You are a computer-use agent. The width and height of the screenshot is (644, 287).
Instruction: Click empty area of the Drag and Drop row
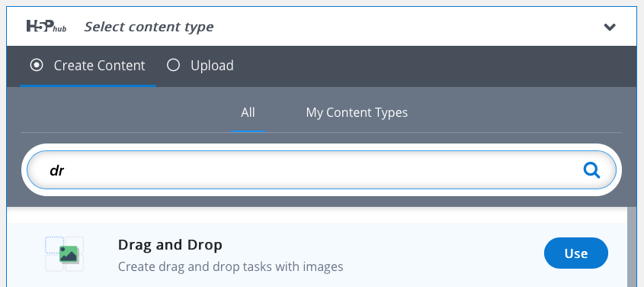(x=444, y=254)
